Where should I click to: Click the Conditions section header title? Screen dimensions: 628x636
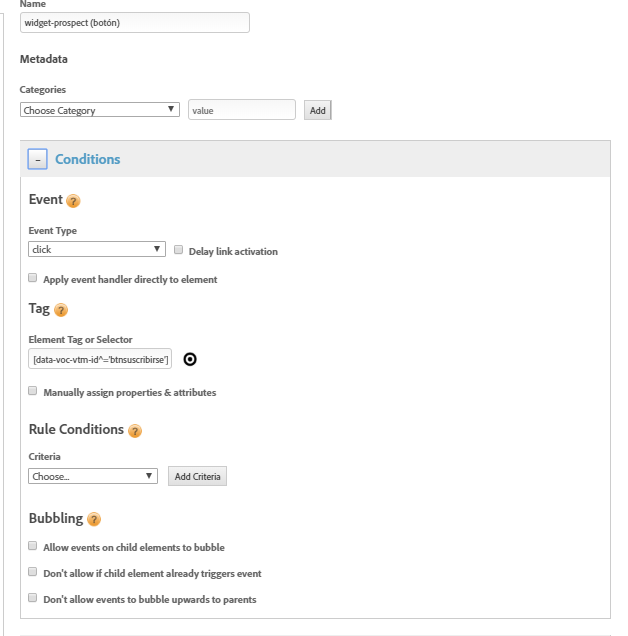(x=87, y=159)
